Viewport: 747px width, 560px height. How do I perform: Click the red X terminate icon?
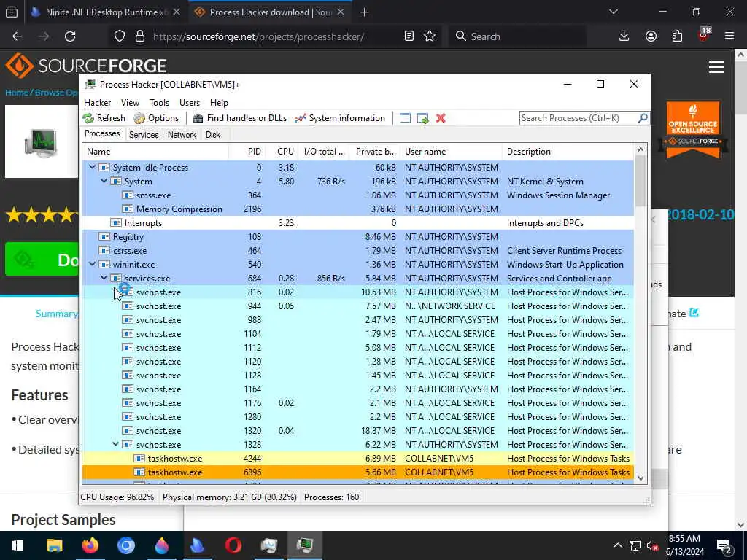tap(441, 118)
